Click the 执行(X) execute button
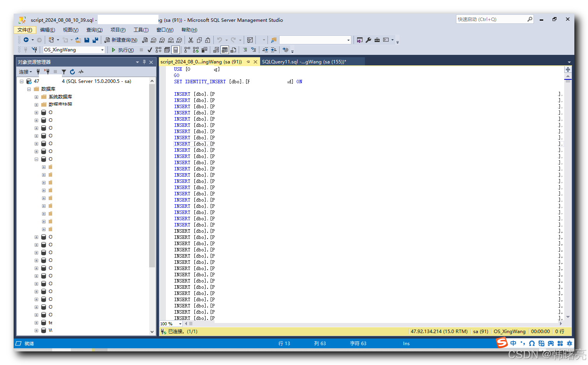 click(123, 50)
